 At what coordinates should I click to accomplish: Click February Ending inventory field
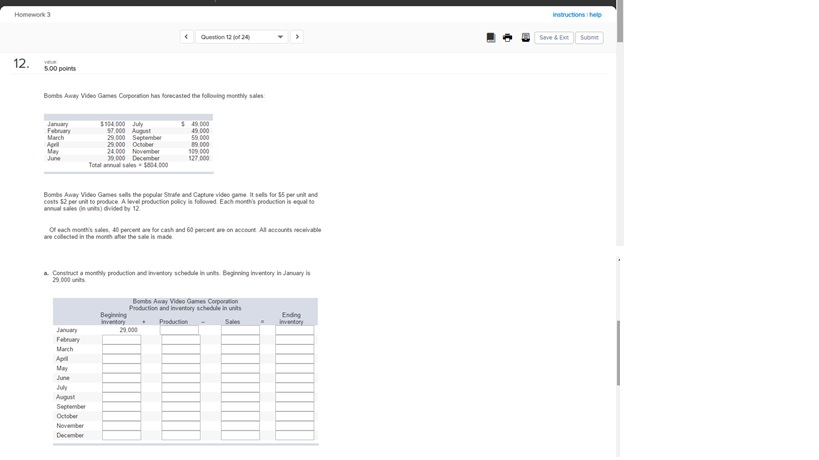tap(295, 340)
